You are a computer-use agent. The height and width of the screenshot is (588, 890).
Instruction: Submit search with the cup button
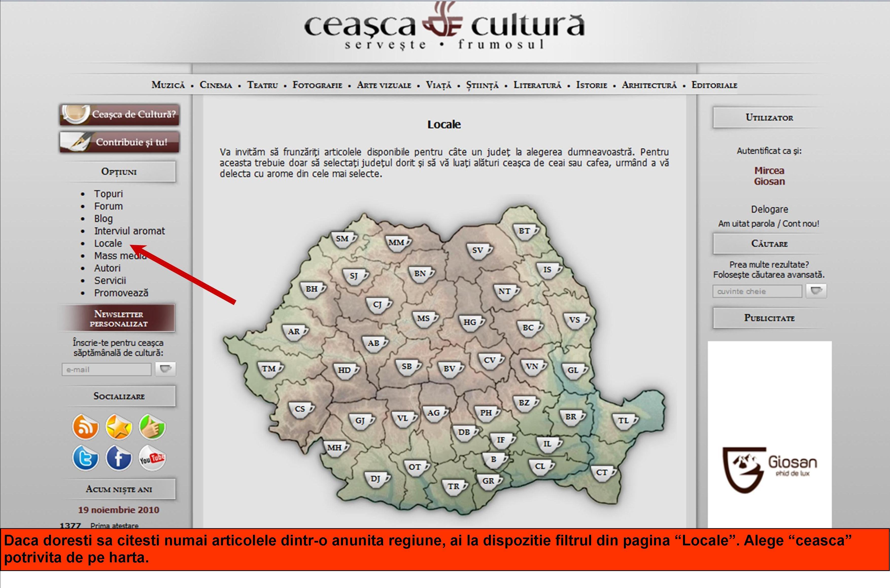[816, 291]
